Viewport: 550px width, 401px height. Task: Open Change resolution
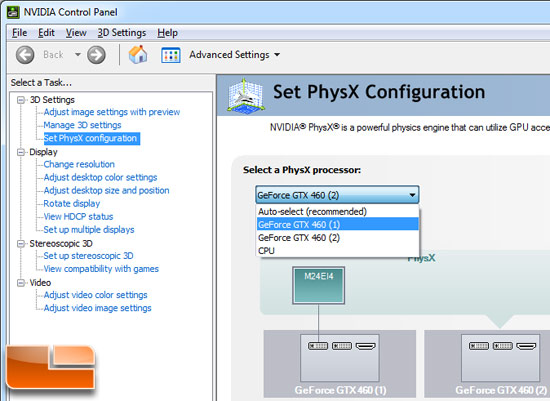click(79, 164)
